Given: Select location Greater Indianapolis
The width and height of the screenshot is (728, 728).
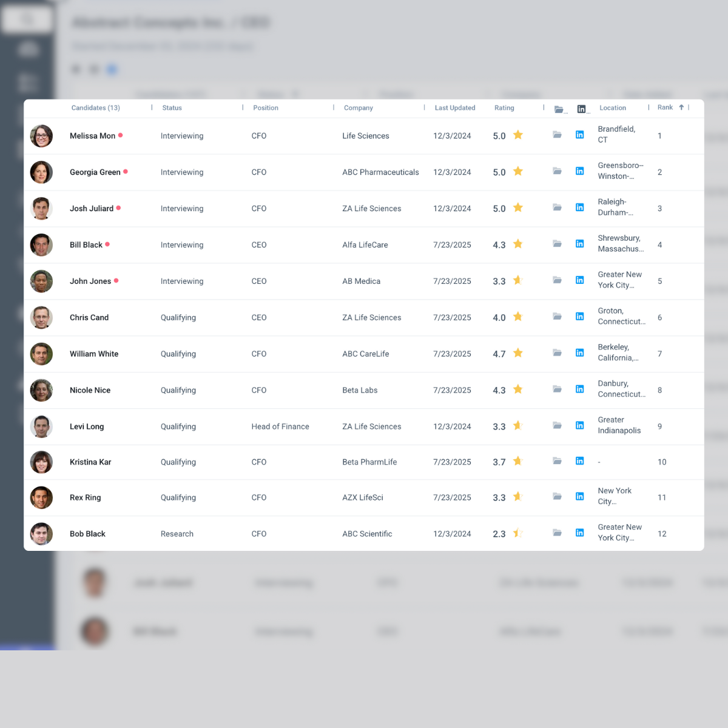Looking at the screenshot, I should click(619, 425).
